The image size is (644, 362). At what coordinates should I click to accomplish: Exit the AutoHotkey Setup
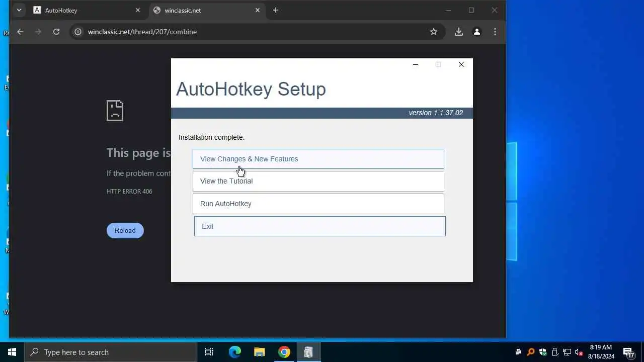point(319,226)
